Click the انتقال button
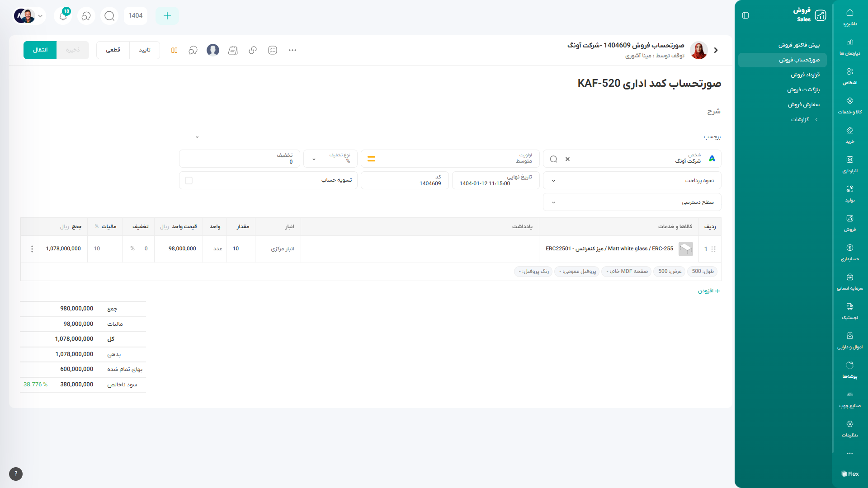This screenshot has height=488, width=868. 40,50
